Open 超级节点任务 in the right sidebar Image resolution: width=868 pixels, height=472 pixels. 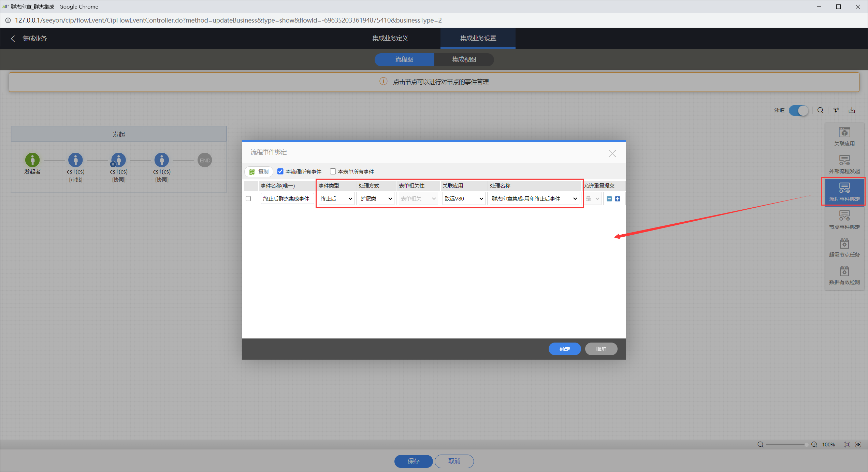pos(844,247)
